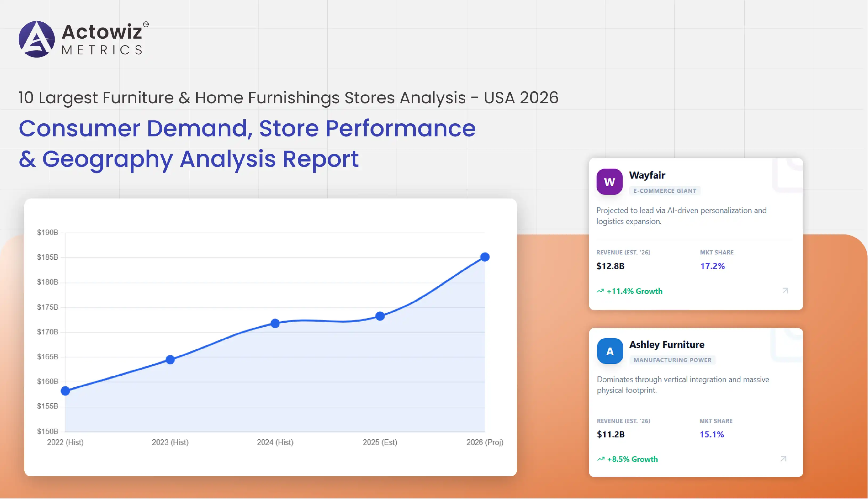Open the arrow link on Ashley Furniture card
Image resolution: width=868 pixels, height=499 pixels.
[783, 459]
